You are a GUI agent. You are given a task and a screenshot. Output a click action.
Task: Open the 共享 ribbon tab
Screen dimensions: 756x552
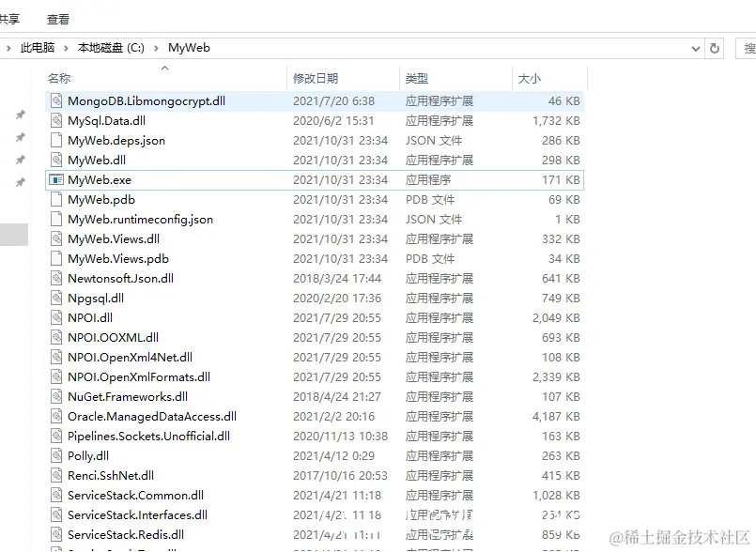[x=9, y=19]
